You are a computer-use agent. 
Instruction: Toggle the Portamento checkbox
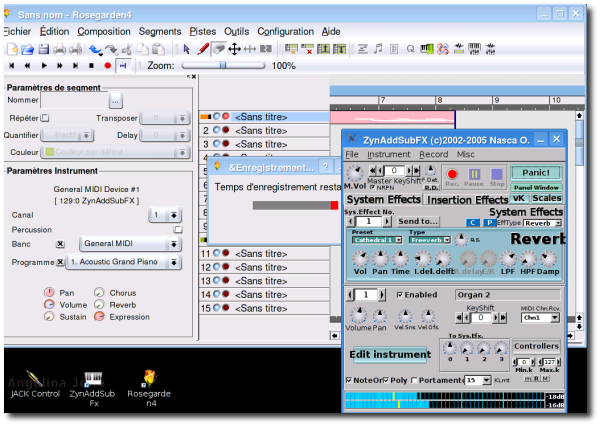pos(414,380)
